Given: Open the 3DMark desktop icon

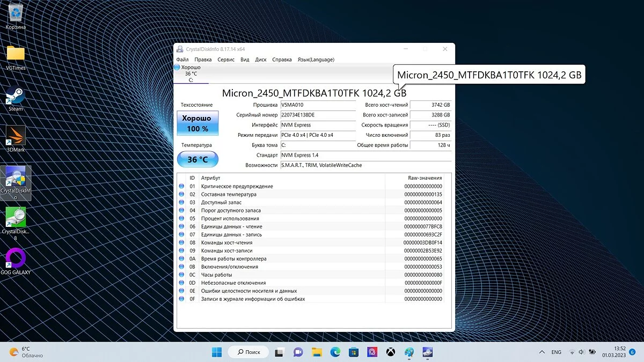Looking at the screenshot, I should 16,138.
